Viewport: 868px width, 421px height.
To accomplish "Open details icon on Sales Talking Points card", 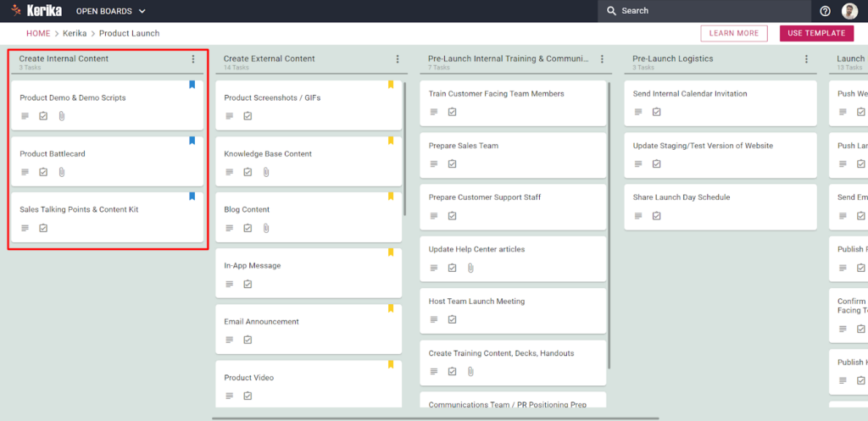I will (25, 228).
